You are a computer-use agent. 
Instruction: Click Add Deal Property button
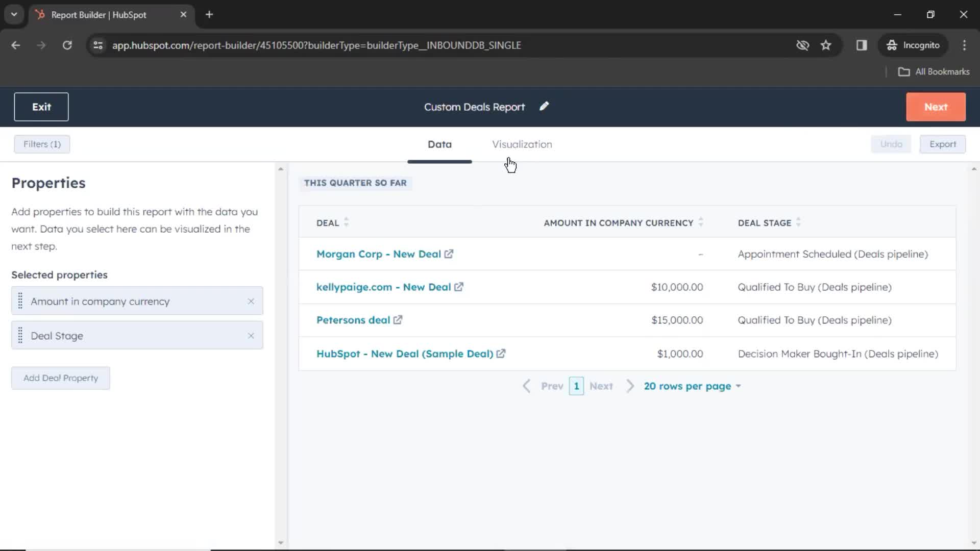click(x=61, y=378)
